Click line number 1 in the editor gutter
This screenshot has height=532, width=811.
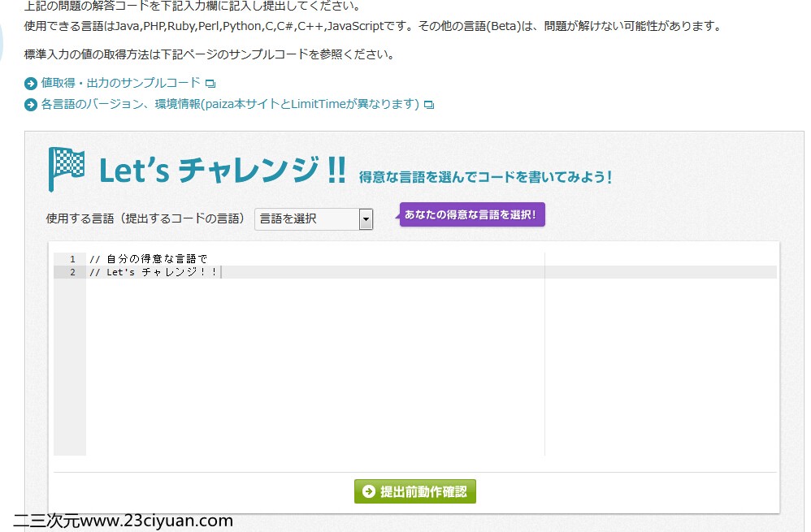tap(72, 259)
